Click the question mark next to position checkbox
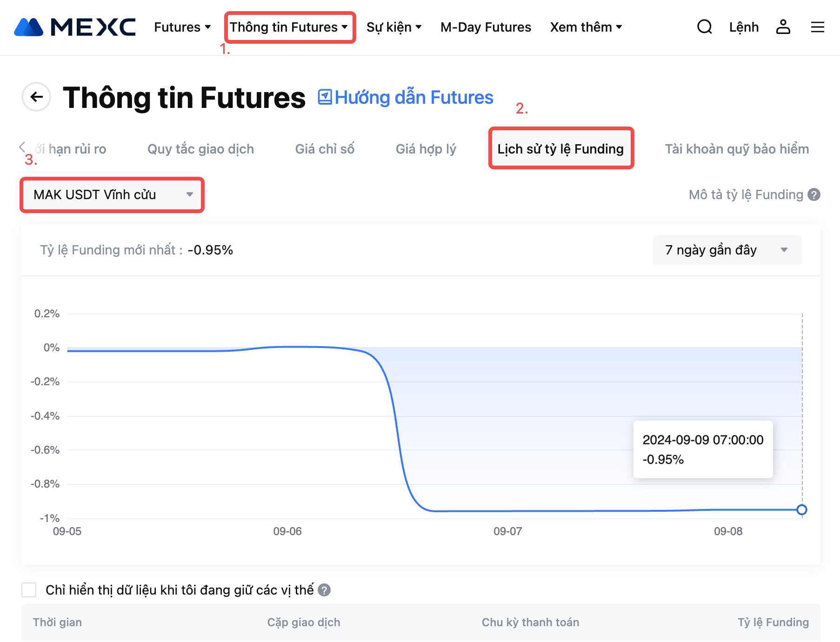 [x=324, y=590]
